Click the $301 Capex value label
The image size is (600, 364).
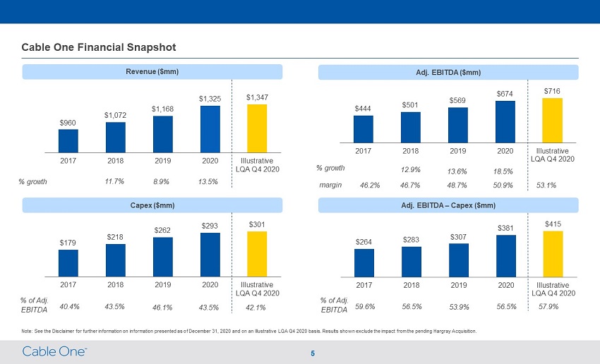coord(257,224)
